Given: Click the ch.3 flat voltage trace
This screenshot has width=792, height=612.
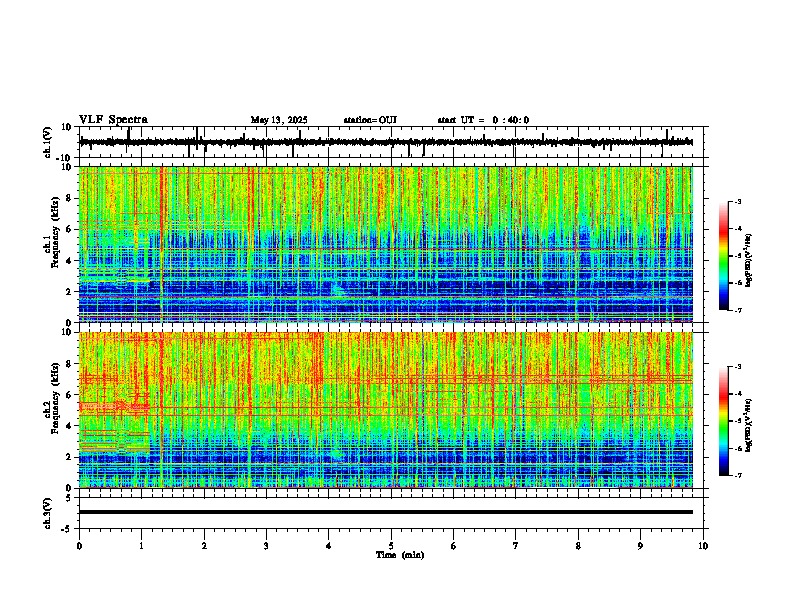Looking at the screenshot, I should coord(386,512).
